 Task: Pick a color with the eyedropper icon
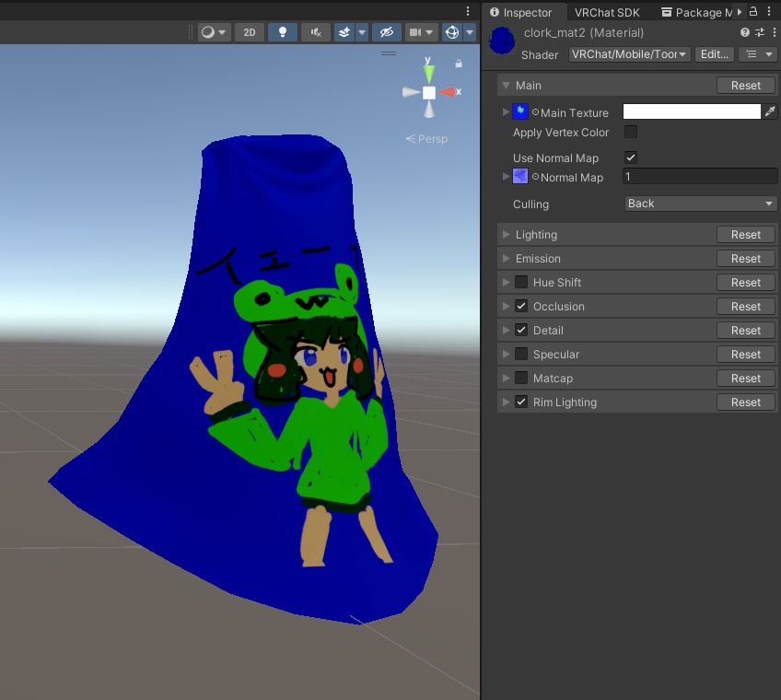(x=770, y=111)
